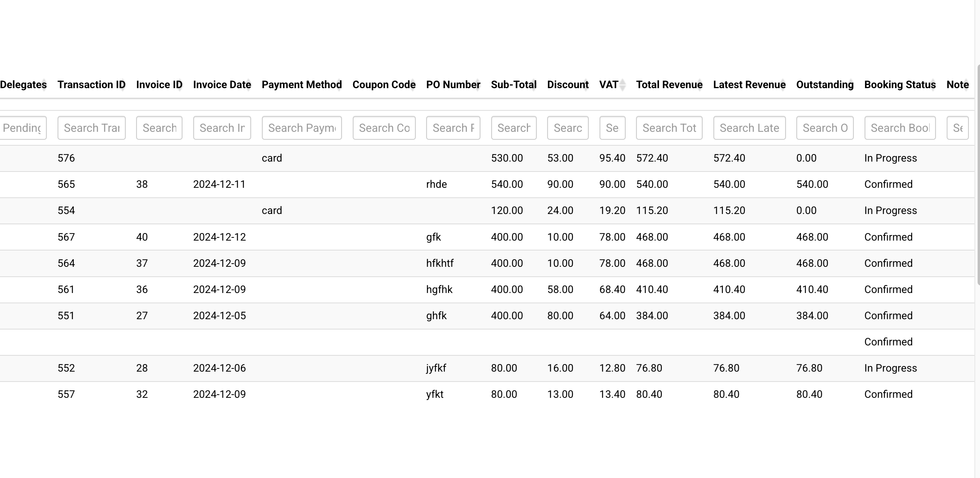This screenshot has height=478, width=980.
Task: Sort by Invoice Date header
Action: pyautogui.click(x=222, y=85)
